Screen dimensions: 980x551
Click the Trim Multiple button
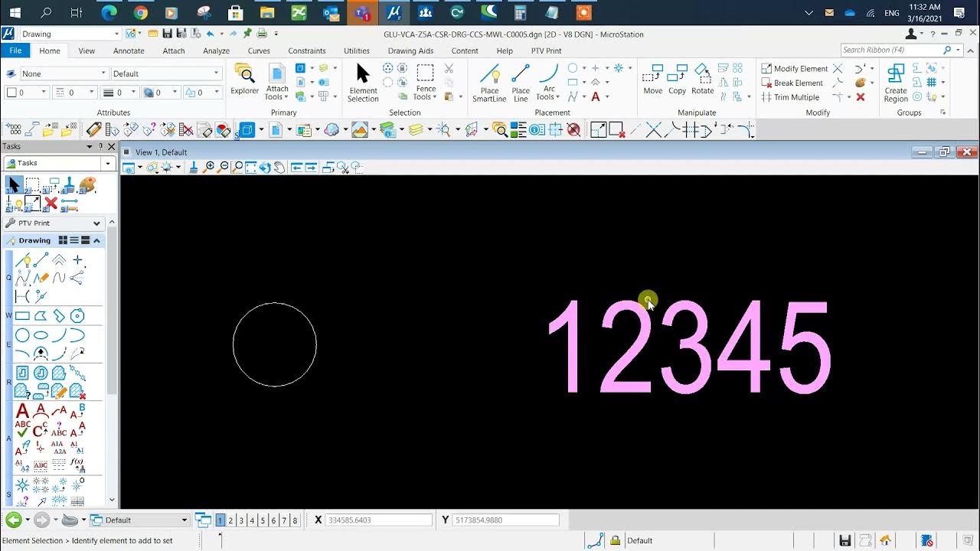[x=790, y=97]
